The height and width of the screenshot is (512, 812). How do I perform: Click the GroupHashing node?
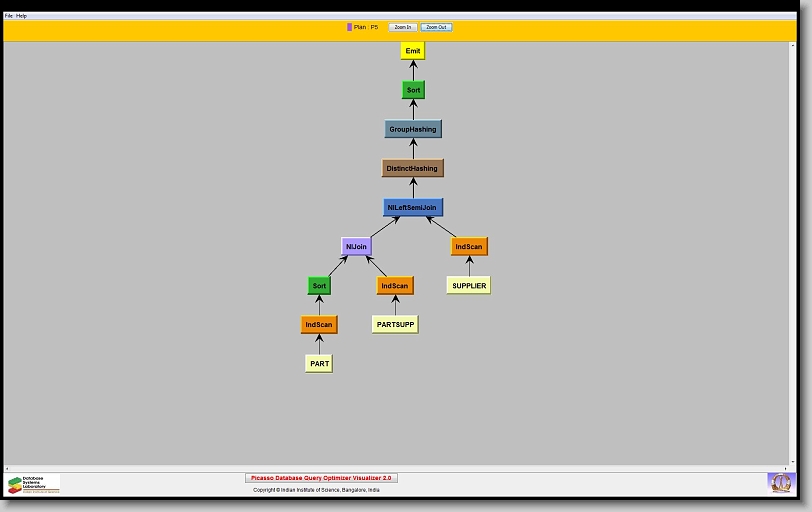pos(413,129)
